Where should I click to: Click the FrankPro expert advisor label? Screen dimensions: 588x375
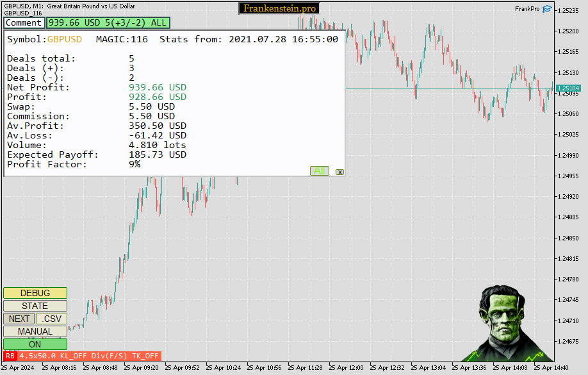pos(527,9)
